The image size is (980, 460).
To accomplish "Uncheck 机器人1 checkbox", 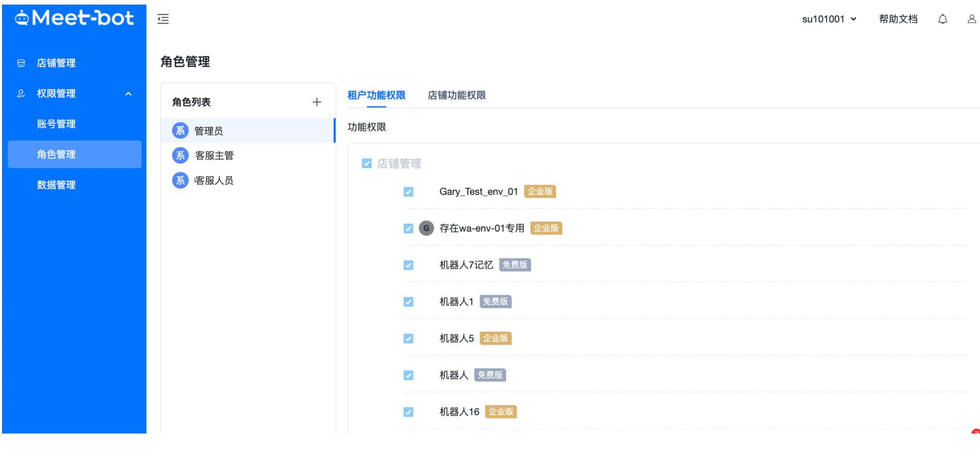I will pyautogui.click(x=409, y=302).
